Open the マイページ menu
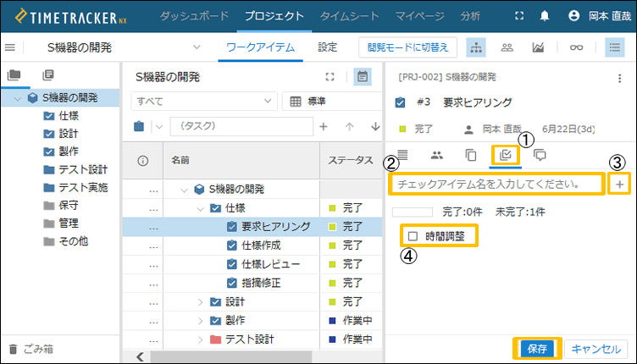 pos(419,16)
